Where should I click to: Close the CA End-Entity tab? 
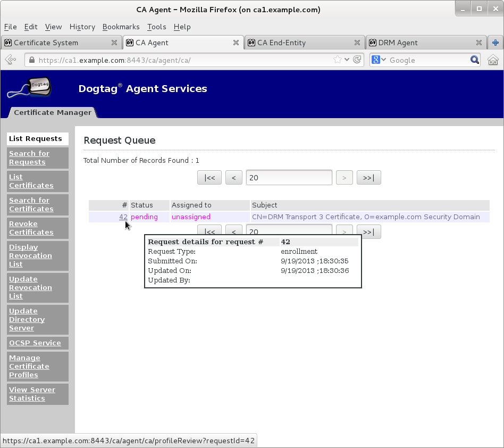pyautogui.click(x=357, y=43)
